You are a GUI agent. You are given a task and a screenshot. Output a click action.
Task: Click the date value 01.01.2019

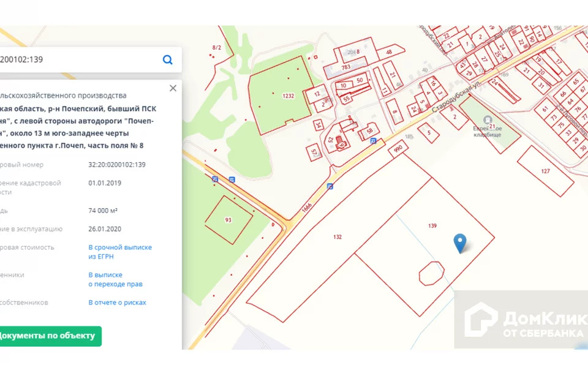tap(105, 183)
